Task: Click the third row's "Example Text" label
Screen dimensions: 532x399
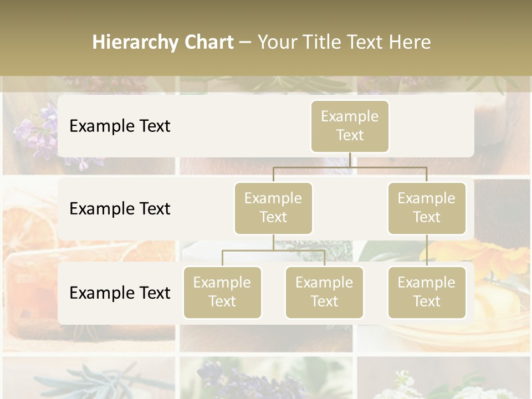Action: (120, 293)
